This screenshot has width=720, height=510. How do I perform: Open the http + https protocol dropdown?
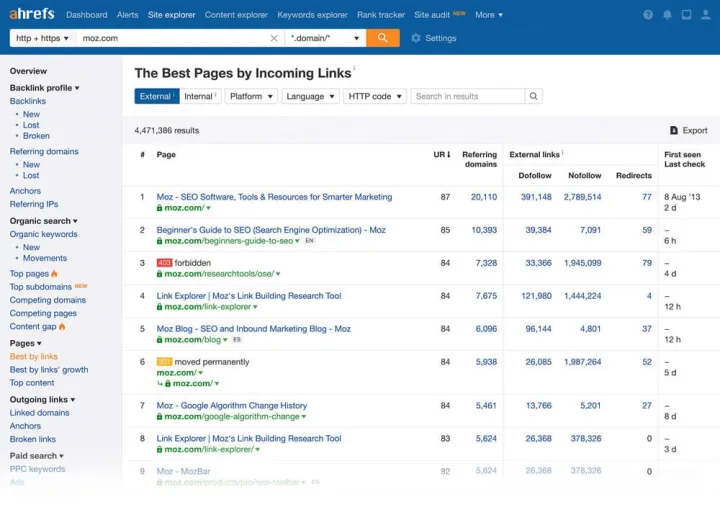pos(42,38)
